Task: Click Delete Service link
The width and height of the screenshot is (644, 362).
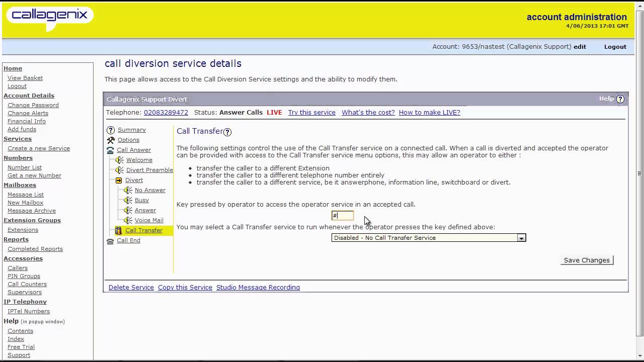Action: click(x=131, y=288)
